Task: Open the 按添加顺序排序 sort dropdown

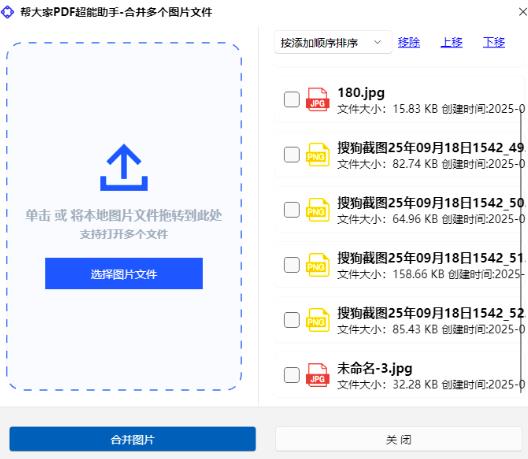Action: click(x=333, y=42)
